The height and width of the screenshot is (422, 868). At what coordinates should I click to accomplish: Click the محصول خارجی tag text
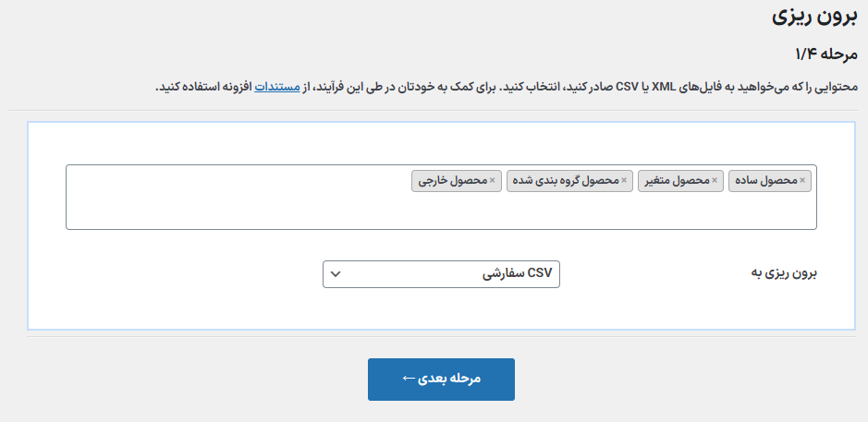453,180
